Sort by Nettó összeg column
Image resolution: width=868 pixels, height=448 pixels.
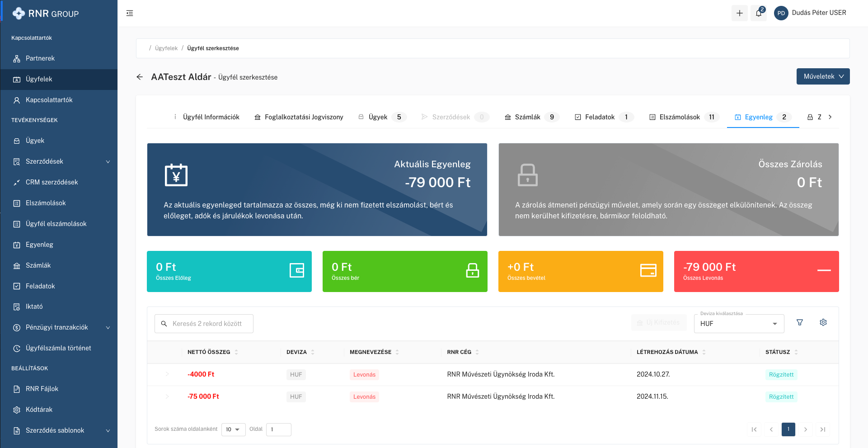pos(236,352)
